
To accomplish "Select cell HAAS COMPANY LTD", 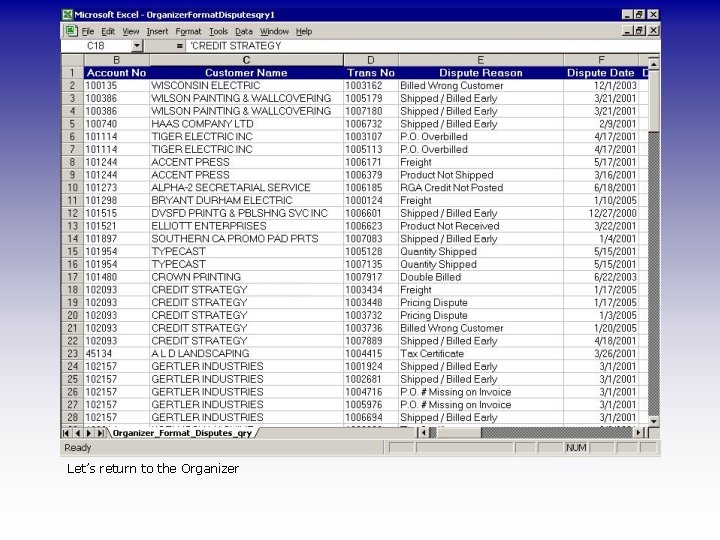I will click(246, 124).
